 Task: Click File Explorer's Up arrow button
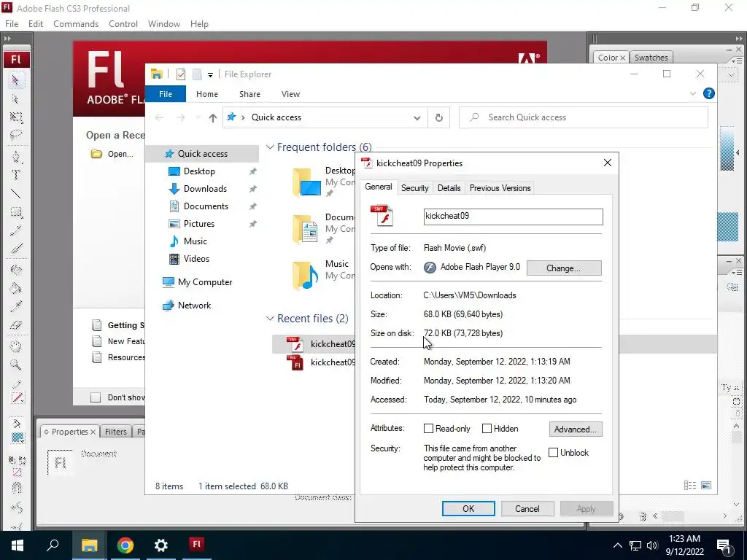click(x=212, y=117)
